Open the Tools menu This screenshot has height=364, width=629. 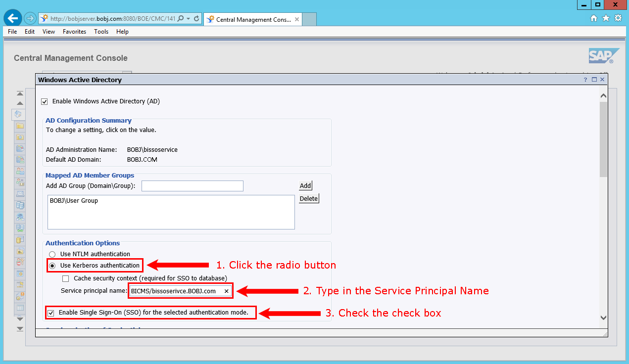pos(101,32)
